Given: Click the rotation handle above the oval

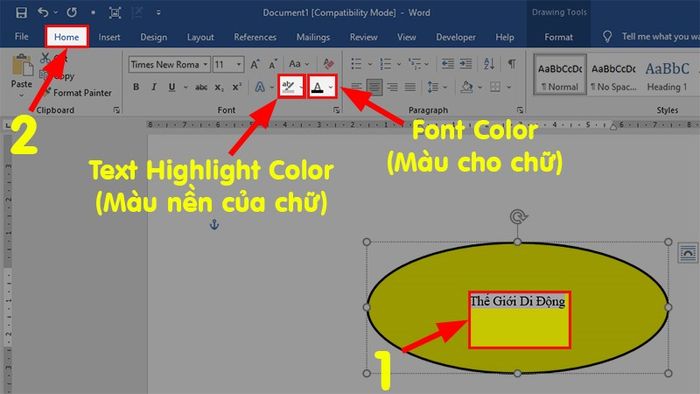Looking at the screenshot, I should 518,217.
